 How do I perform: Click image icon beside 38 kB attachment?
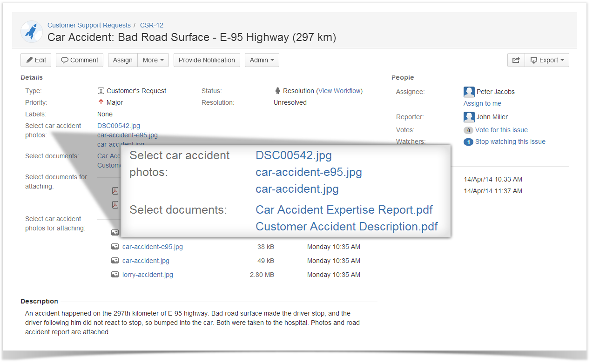click(x=115, y=247)
